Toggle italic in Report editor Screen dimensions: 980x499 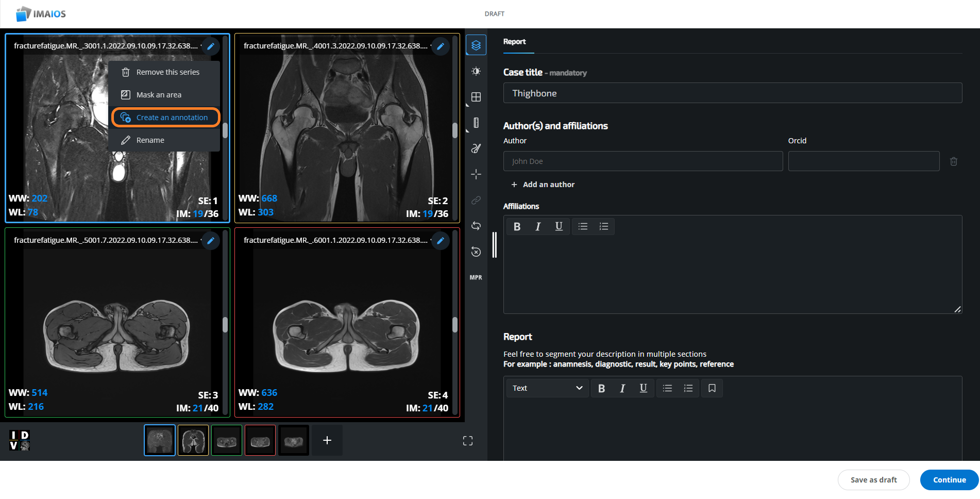pos(622,388)
